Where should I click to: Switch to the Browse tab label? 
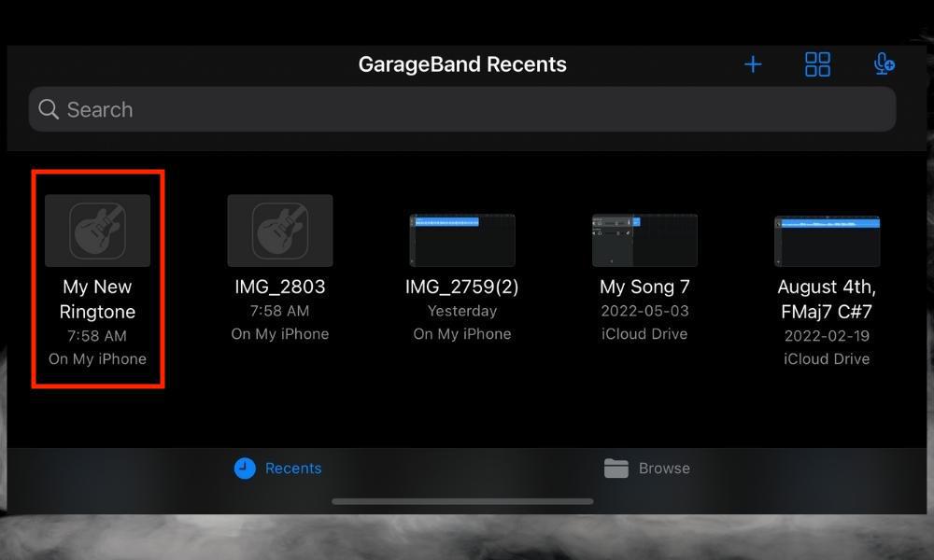[664, 469]
